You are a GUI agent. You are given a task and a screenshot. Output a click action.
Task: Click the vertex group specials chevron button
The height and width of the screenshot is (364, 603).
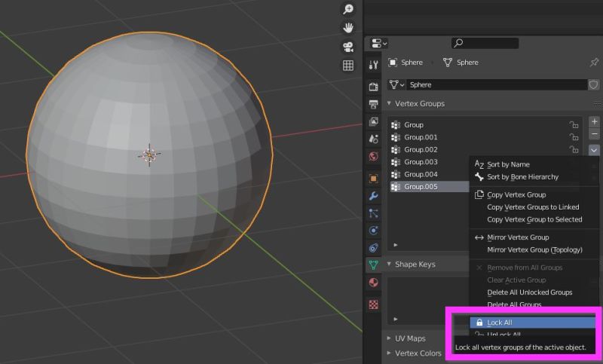(594, 150)
